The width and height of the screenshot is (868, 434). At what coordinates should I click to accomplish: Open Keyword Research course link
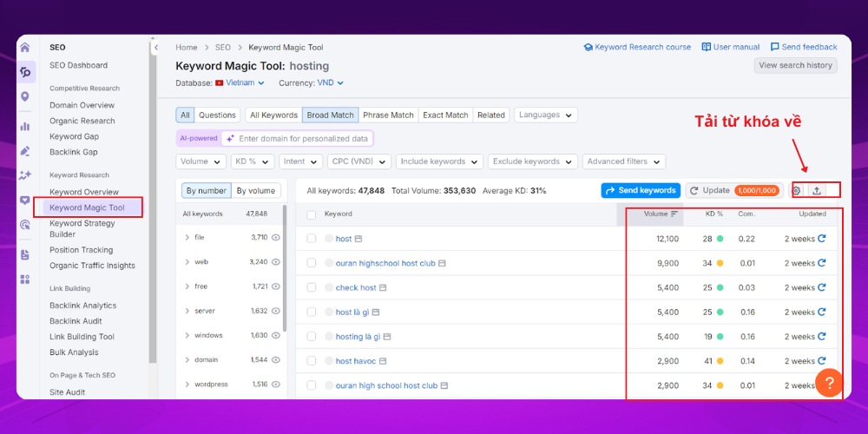(637, 48)
